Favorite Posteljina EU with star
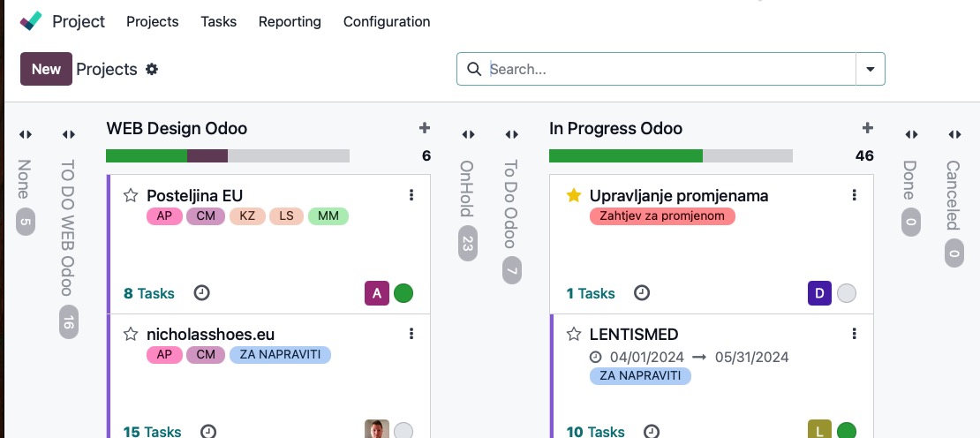Image resolution: width=980 pixels, height=438 pixels. pyautogui.click(x=131, y=195)
